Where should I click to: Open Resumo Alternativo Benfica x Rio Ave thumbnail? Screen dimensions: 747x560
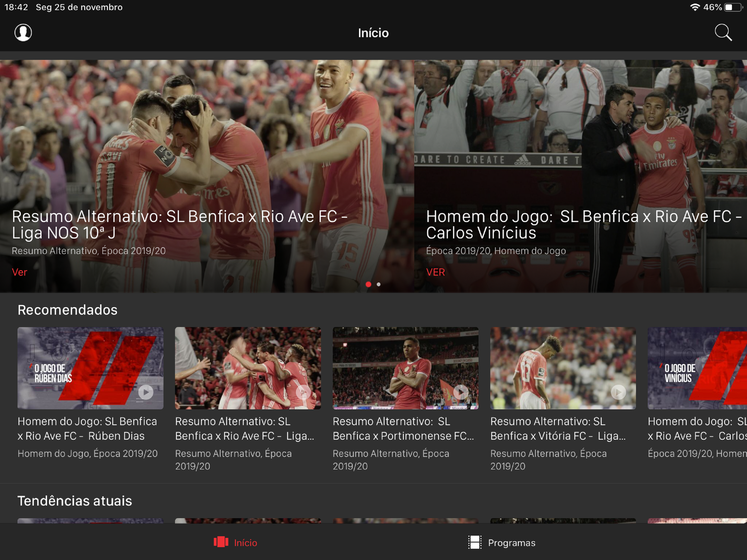coord(248,368)
